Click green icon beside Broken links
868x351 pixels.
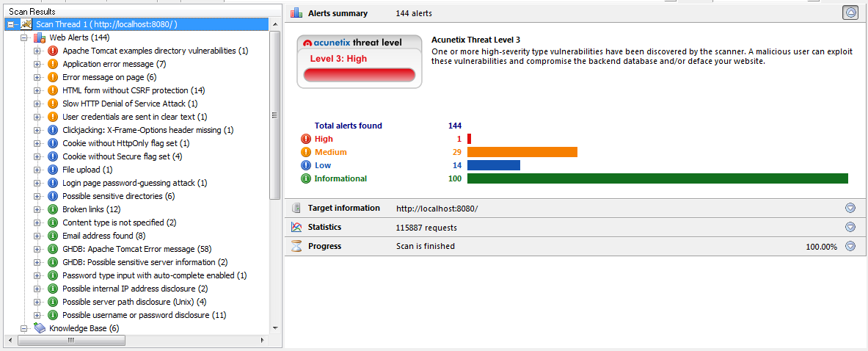pyautogui.click(x=53, y=209)
